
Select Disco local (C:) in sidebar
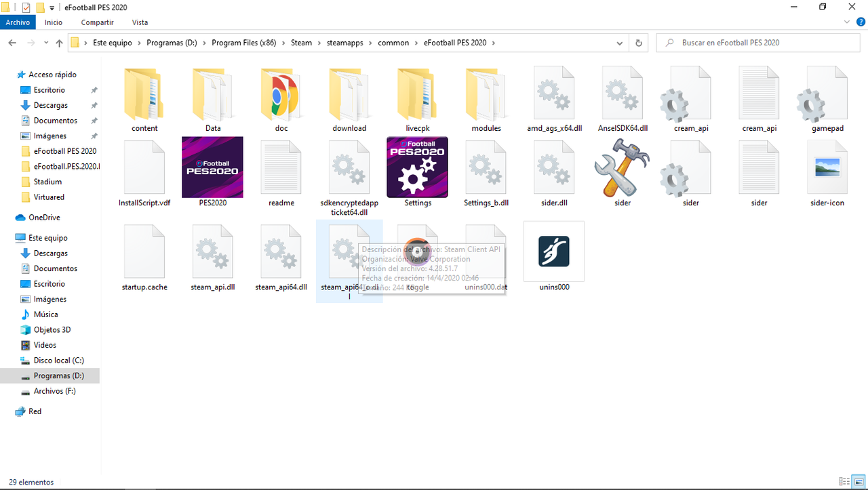pos(58,361)
